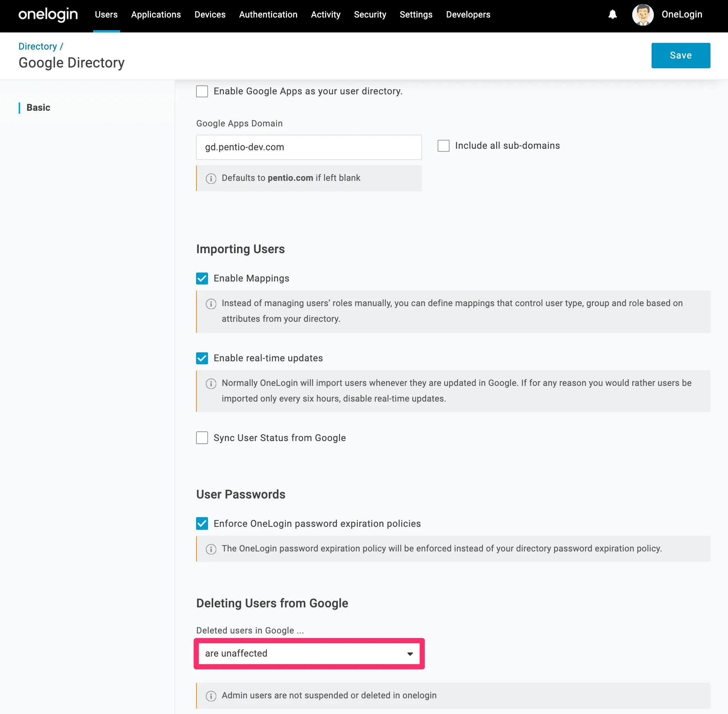Click the notification bell icon
The image size is (728, 714).
[612, 15]
